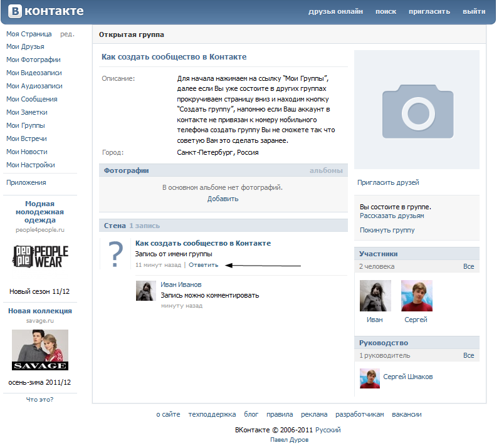This screenshot has width=499, height=448.
Task: Click savage.ru ad domain text
Action: (x=40, y=322)
